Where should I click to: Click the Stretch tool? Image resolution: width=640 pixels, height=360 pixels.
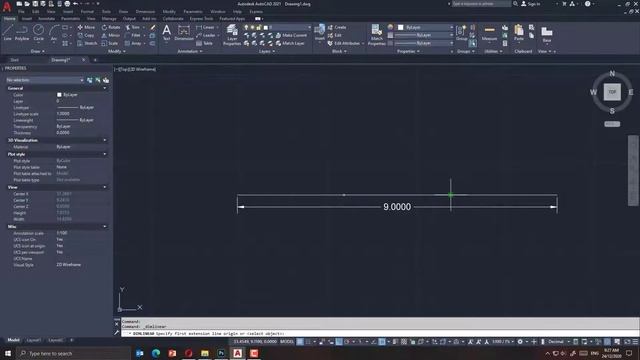coord(87,43)
